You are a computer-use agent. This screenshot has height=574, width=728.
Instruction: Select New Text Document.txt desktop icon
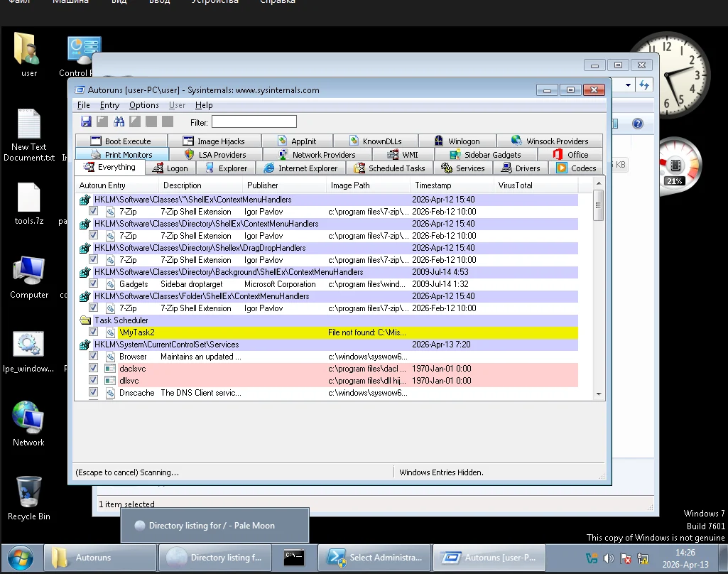click(29, 135)
